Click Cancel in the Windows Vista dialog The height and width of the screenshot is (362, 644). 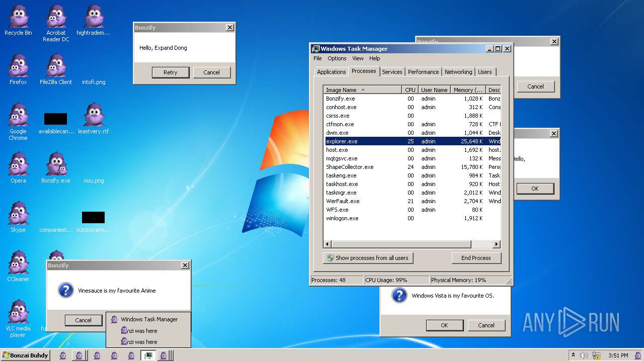486,325
